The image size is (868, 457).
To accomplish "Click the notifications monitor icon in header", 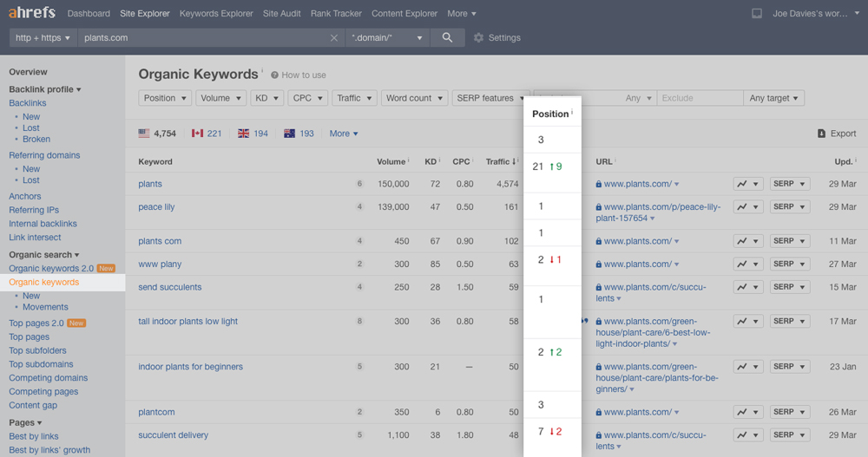I will (757, 13).
